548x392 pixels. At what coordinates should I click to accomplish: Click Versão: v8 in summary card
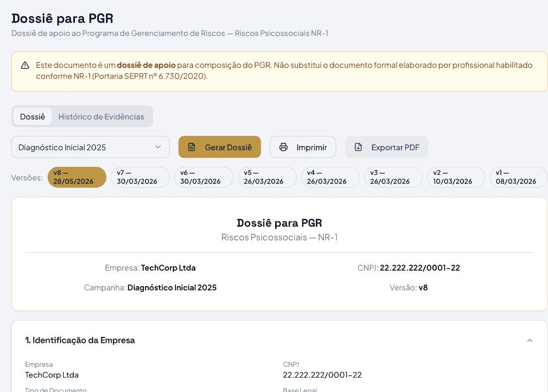(x=408, y=288)
